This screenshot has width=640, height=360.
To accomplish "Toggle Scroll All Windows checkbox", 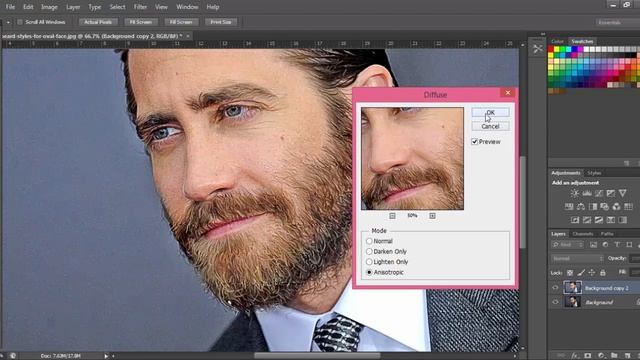I will [x=20, y=22].
